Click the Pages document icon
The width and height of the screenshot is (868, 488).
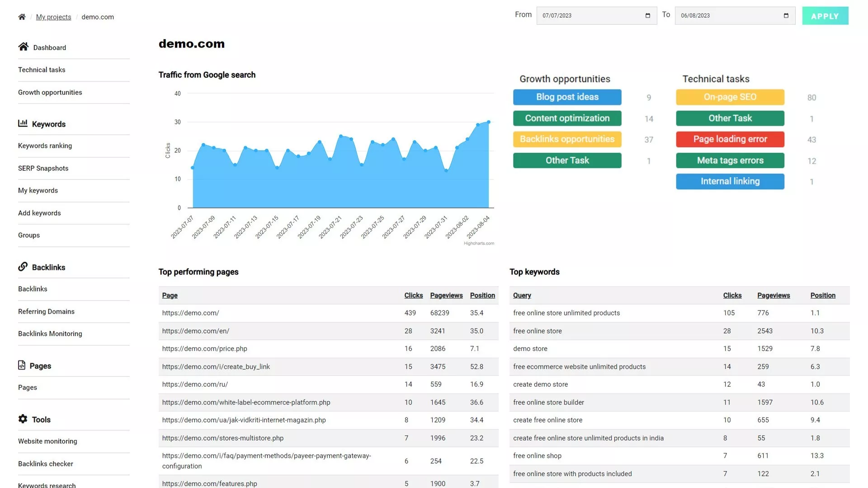click(22, 365)
